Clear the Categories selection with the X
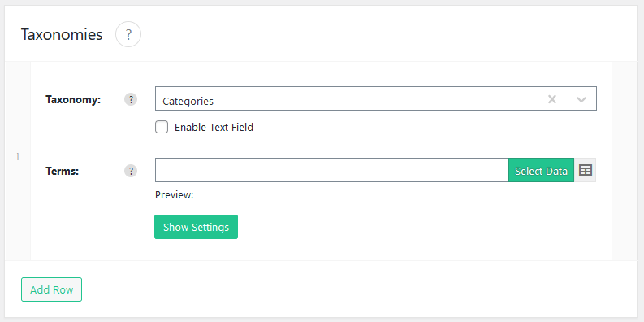Viewport: 644px width, 322px height. (x=552, y=99)
